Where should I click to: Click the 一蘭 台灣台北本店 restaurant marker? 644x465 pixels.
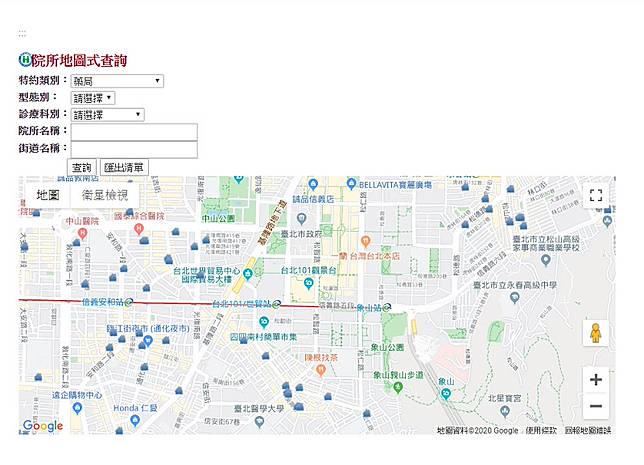(x=366, y=242)
